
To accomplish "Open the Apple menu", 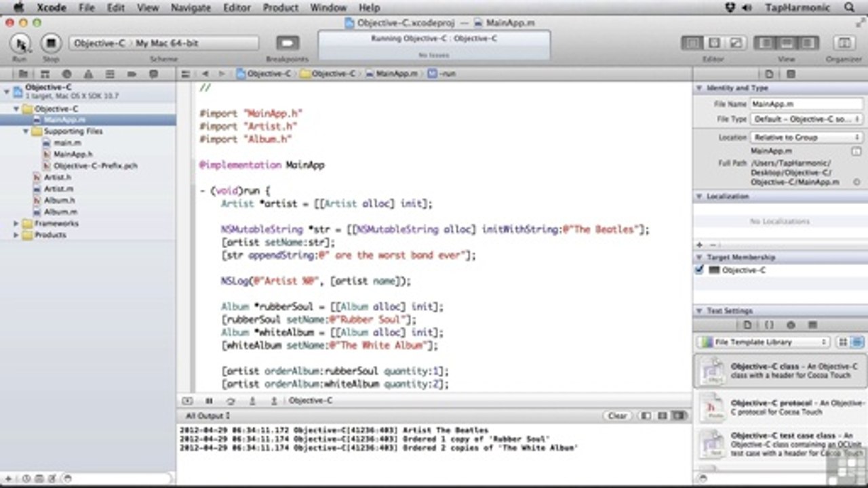I will pos(19,7).
